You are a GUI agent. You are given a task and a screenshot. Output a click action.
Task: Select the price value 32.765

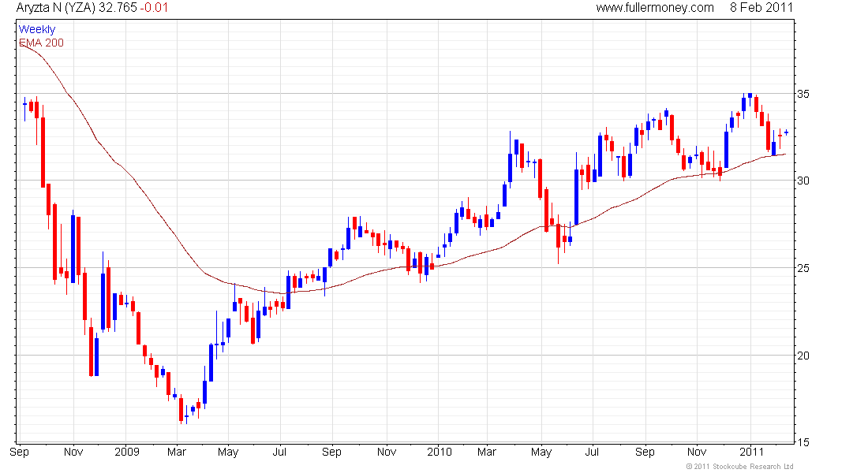click(x=118, y=8)
